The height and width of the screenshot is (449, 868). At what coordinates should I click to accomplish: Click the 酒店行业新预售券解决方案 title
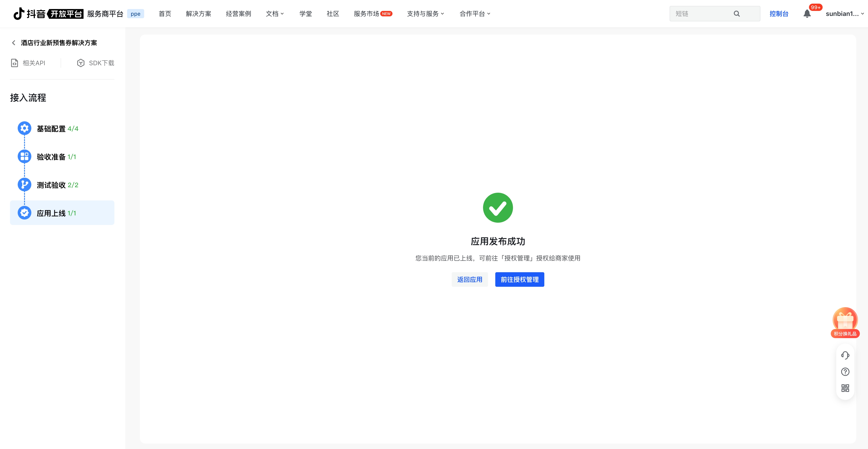point(59,43)
